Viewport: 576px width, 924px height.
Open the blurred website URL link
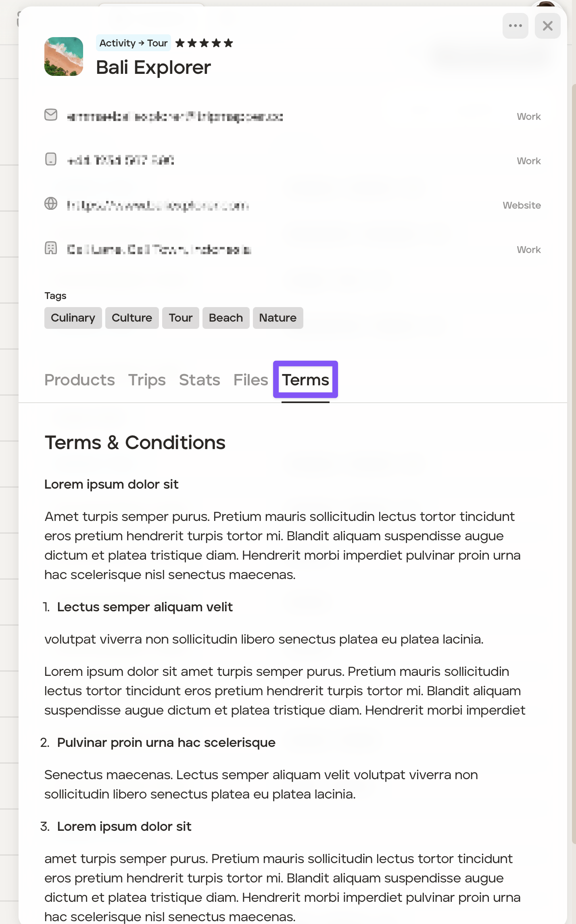coord(158,206)
